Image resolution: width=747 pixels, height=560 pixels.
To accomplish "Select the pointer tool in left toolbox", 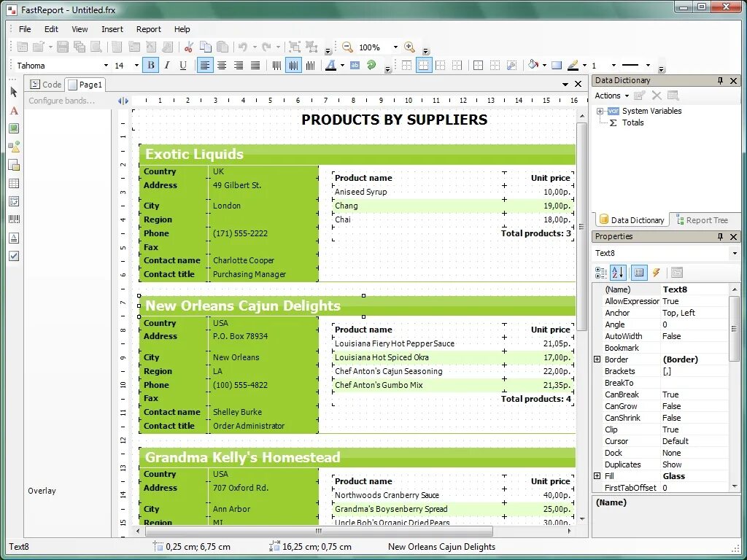I will (x=14, y=92).
